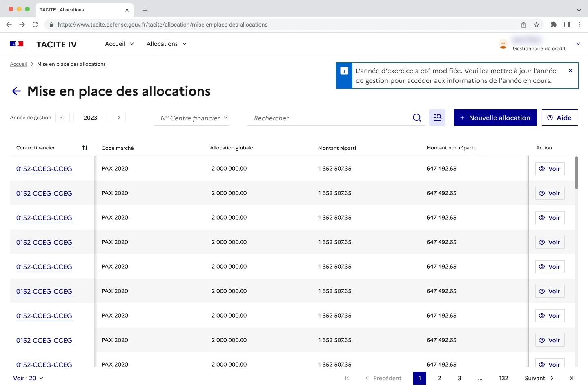Click the 2023 year field

coord(90,118)
